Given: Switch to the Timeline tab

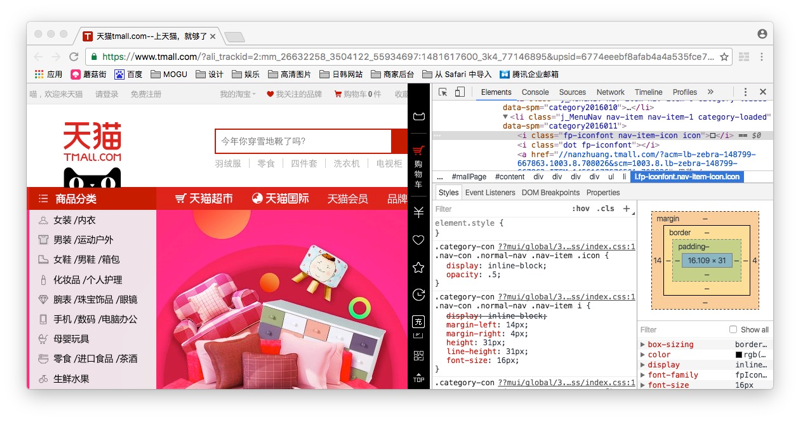Looking at the screenshot, I should pos(648,92).
